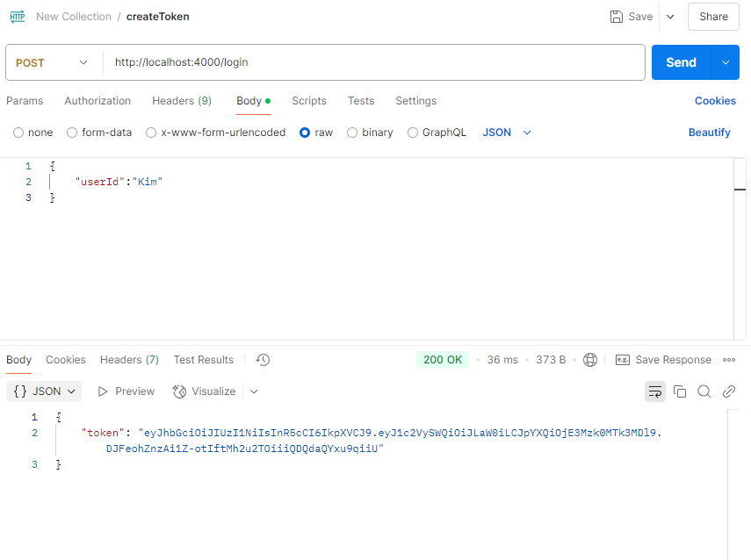Click the Save button label
751x560 pixels.
point(640,17)
